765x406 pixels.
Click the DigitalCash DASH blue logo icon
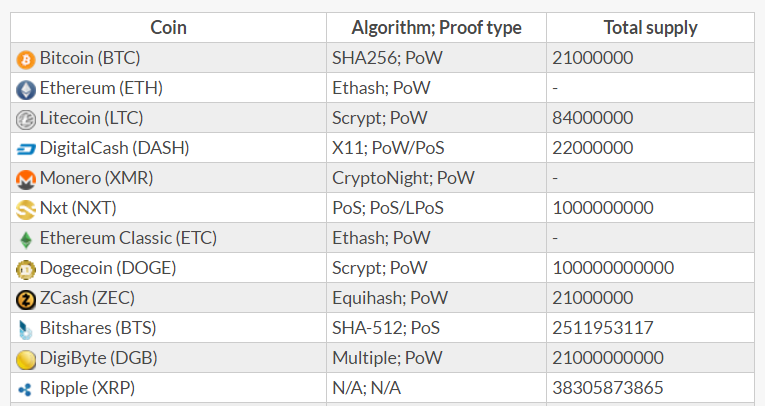click(26, 149)
